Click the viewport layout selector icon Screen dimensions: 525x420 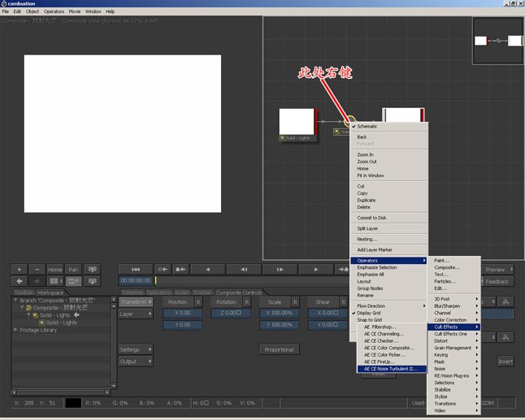55,281
